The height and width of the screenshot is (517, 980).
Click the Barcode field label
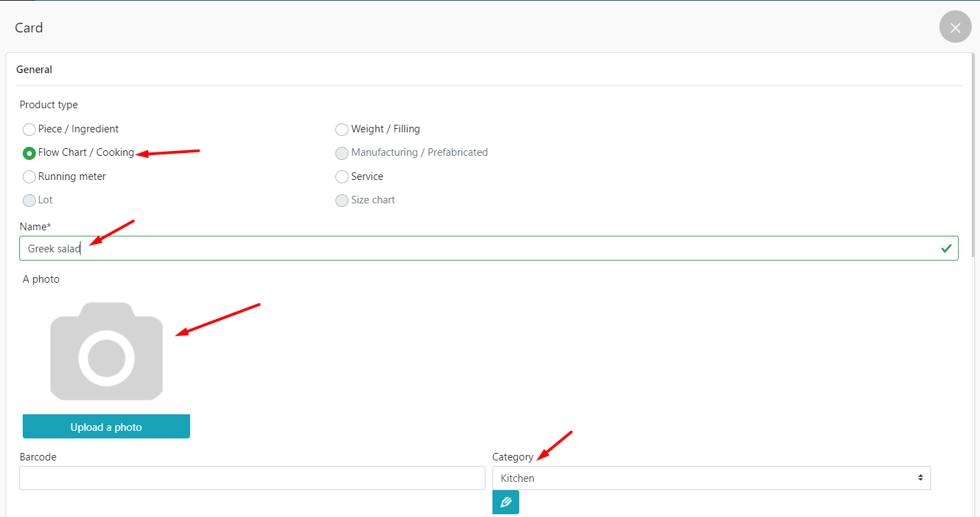tap(38, 457)
